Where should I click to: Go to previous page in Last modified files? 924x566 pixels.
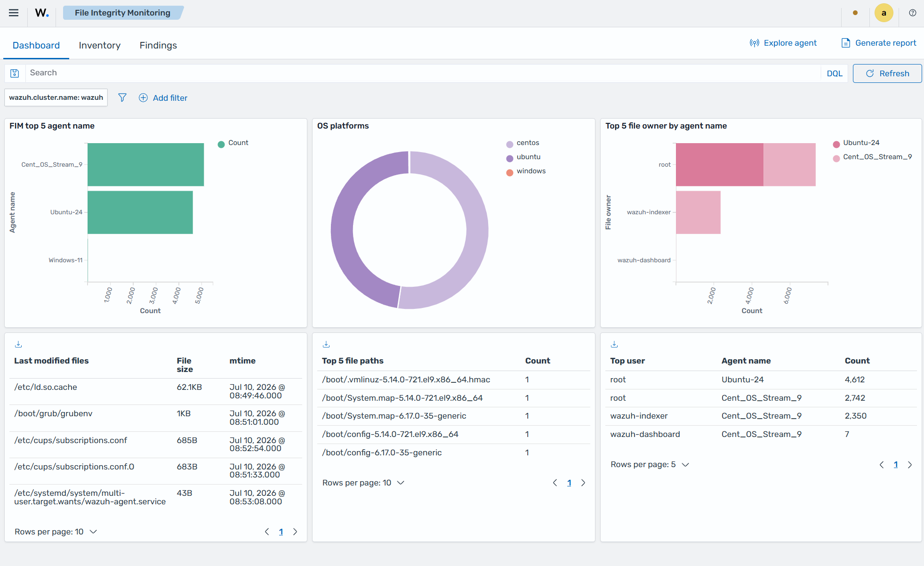coord(267,532)
